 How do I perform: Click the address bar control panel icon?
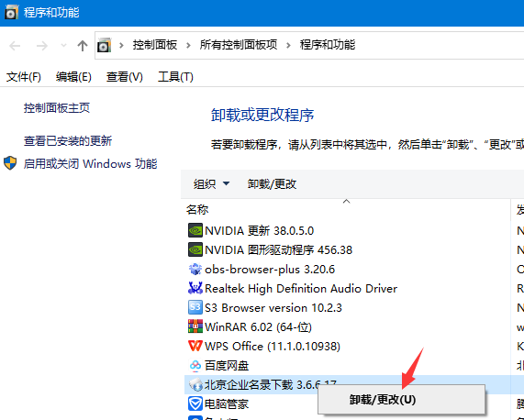(104, 46)
